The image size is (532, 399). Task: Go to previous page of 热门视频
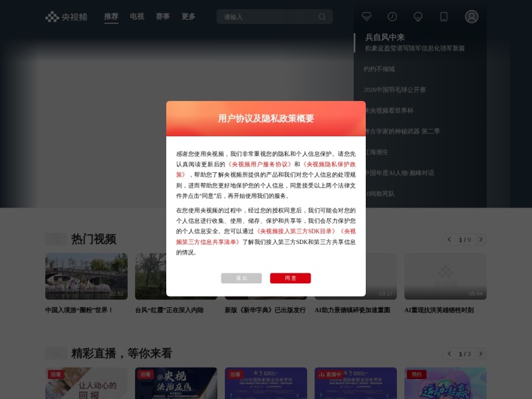450,239
